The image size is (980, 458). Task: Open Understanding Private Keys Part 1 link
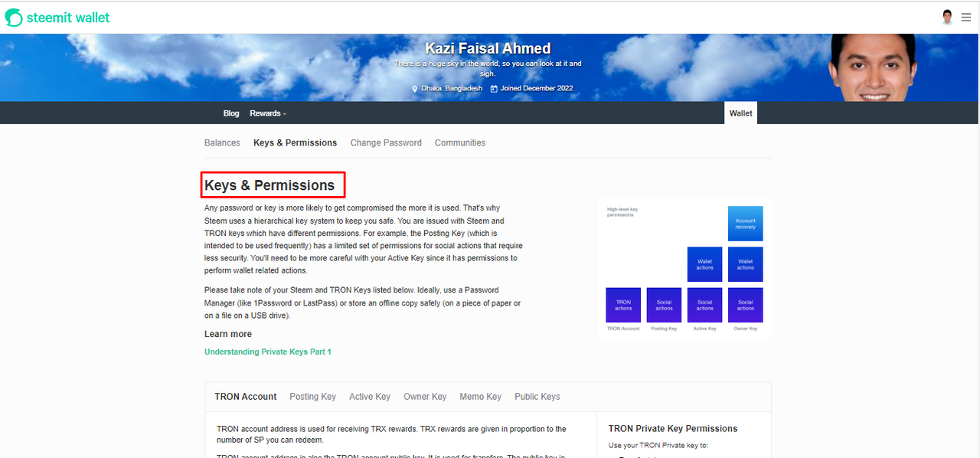268,352
